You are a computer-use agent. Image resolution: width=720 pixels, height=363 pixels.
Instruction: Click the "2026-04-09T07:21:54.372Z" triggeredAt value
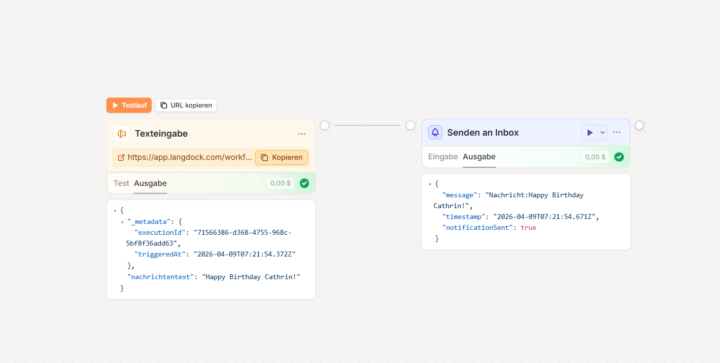point(244,254)
